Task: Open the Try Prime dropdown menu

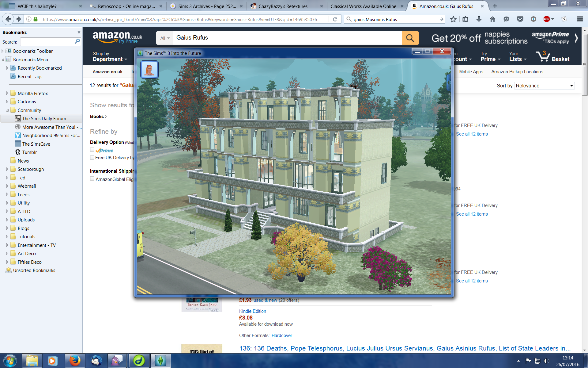Action: pyautogui.click(x=490, y=56)
